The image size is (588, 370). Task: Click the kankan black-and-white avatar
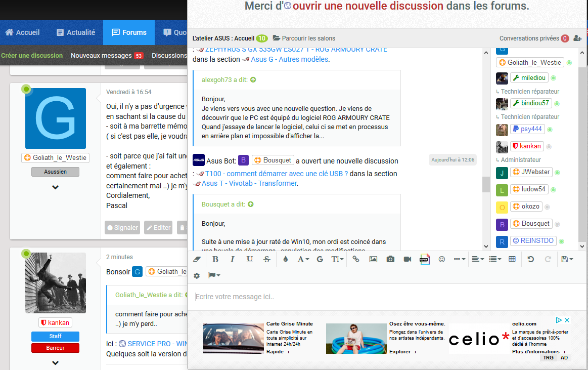pyautogui.click(x=56, y=283)
